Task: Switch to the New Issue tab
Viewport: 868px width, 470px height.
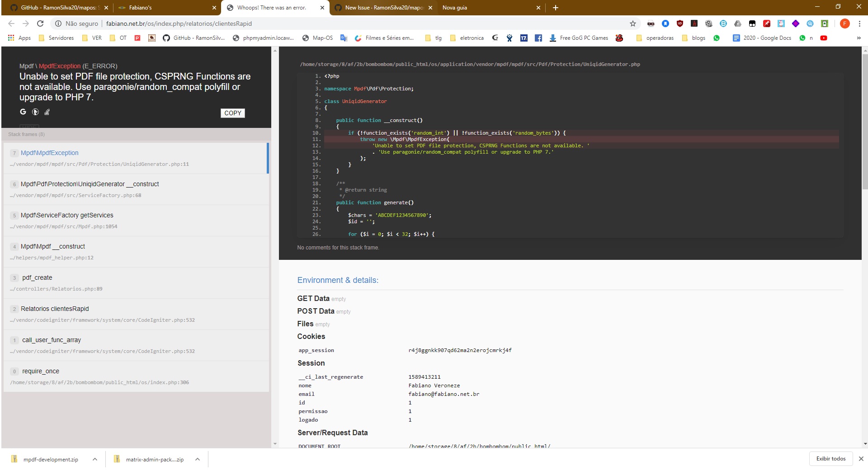Action: [384, 8]
